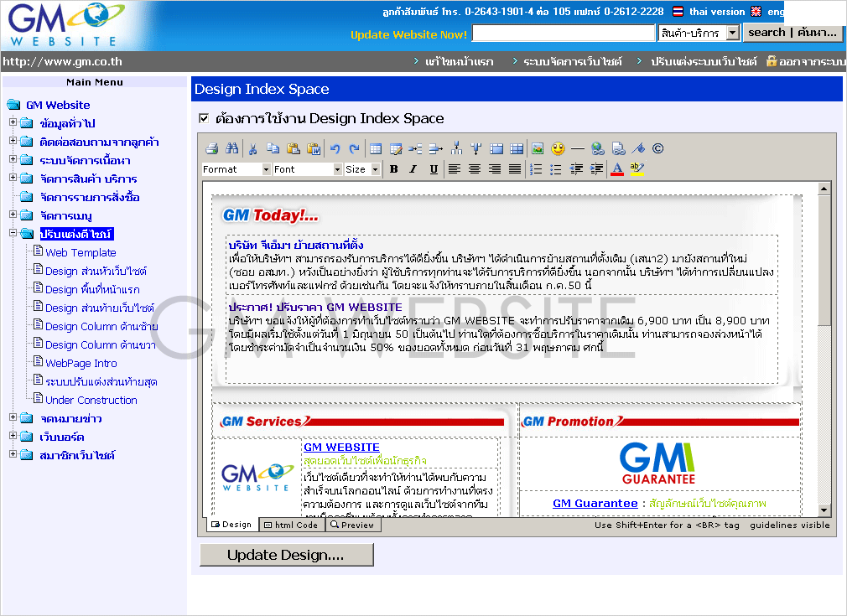Expand the สมาชิกเว็บไซต์ folder
Screen dimensions: 847x616
(13, 453)
